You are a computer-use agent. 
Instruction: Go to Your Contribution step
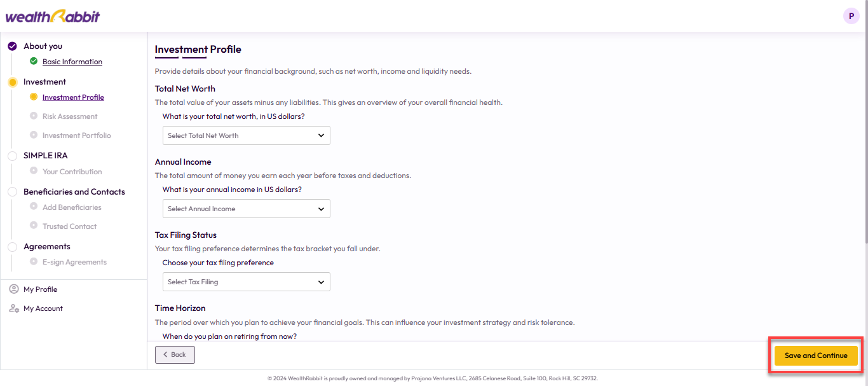(72, 172)
